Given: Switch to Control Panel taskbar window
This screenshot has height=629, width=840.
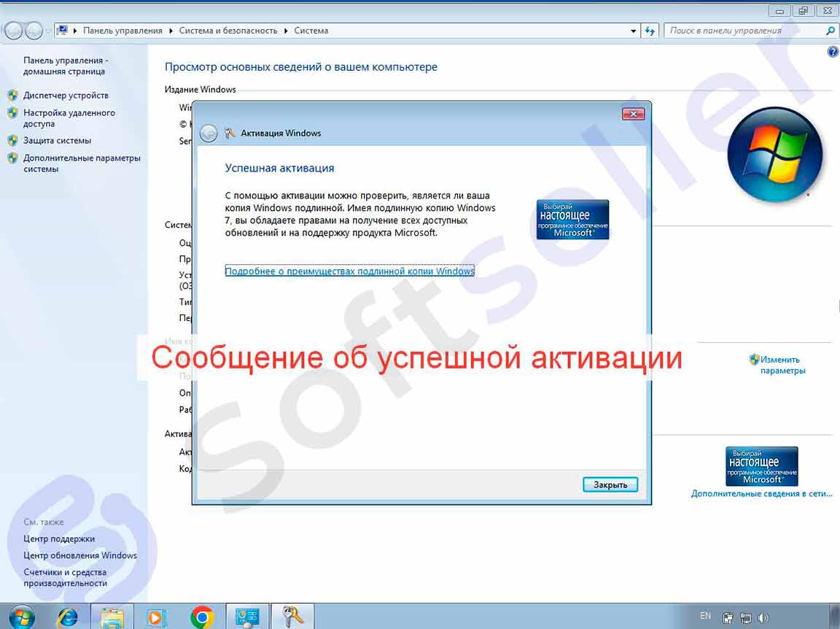Looking at the screenshot, I should click(247, 617).
